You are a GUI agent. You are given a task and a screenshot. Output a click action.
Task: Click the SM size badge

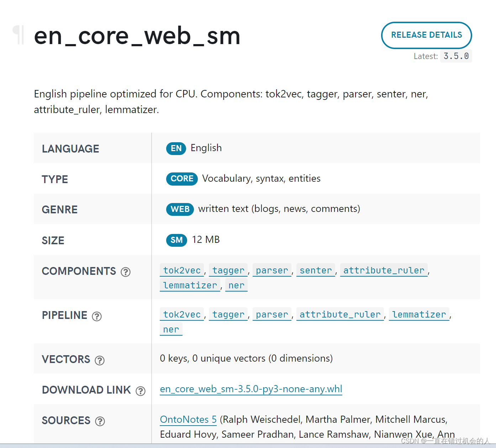click(176, 240)
